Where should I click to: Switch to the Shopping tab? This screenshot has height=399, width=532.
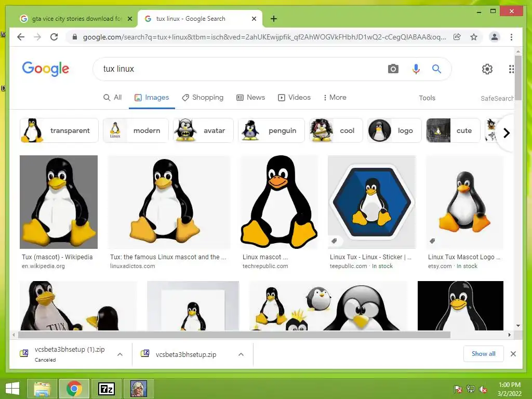[x=203, y=97]
